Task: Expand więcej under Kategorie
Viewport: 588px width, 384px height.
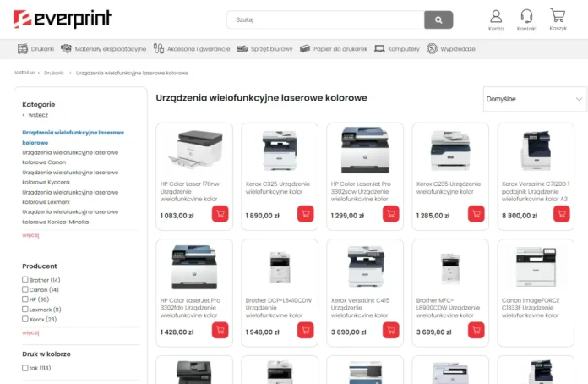Action: click(x=30, y=235)
